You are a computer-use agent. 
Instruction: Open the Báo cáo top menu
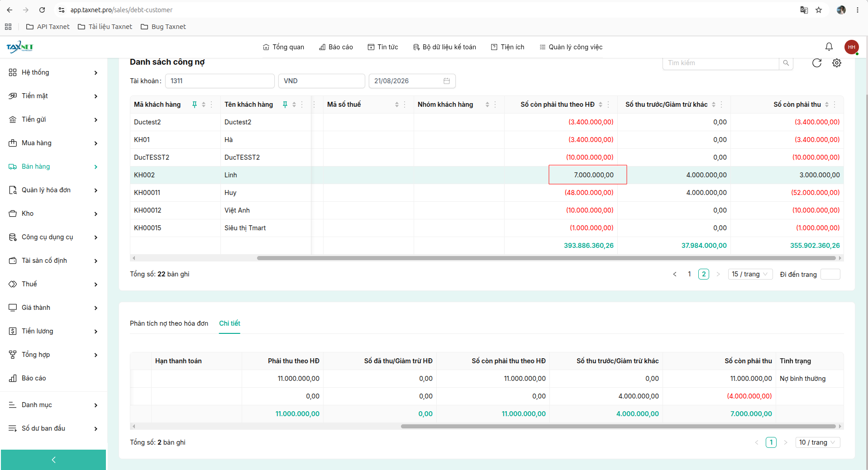pos(336,47)
